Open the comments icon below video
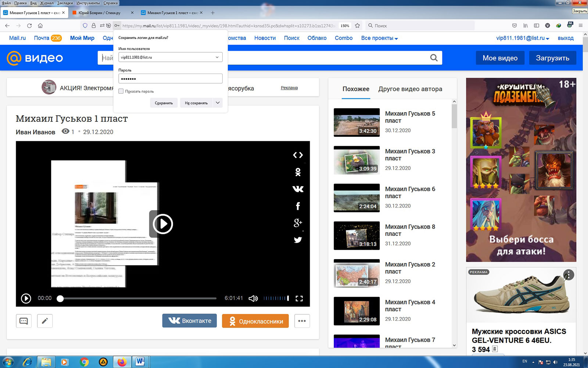The image size is (588, 368). click(24, 321)
